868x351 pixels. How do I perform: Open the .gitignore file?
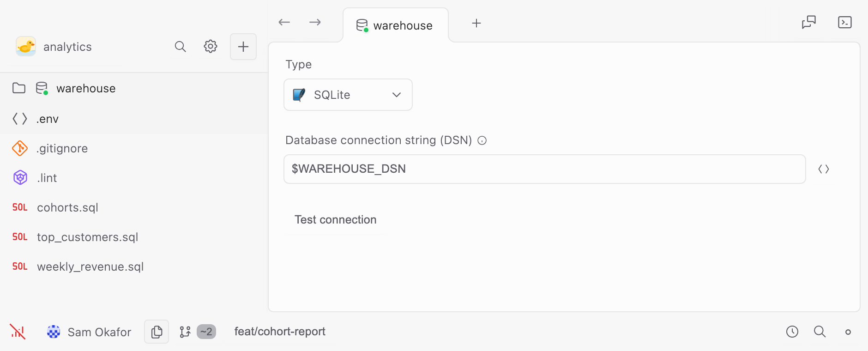(134, 148)
